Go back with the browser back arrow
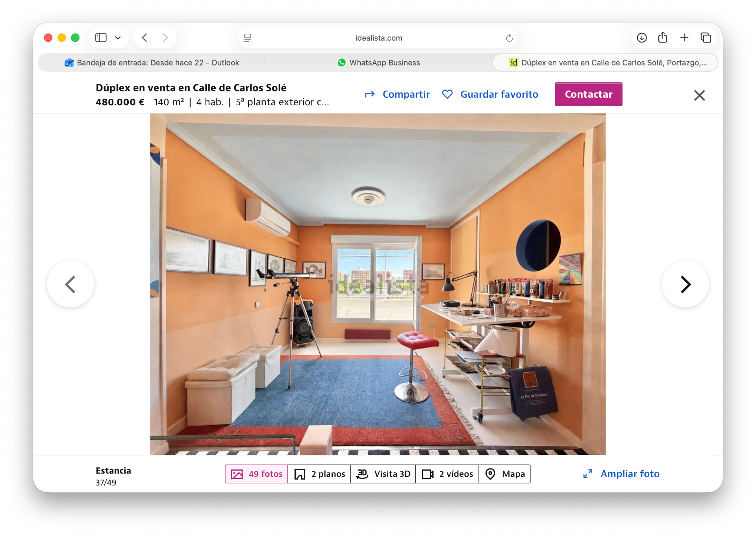Screen dimensions: 756x536 click(145, 38)
